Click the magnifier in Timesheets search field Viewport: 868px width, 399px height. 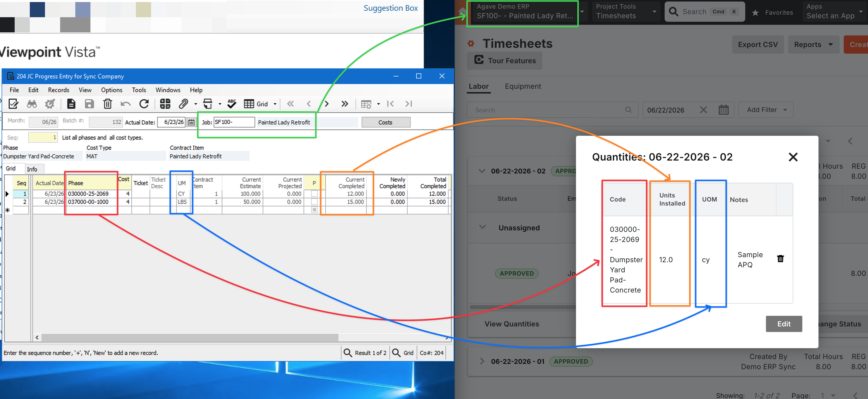click(x=628, y=110)
